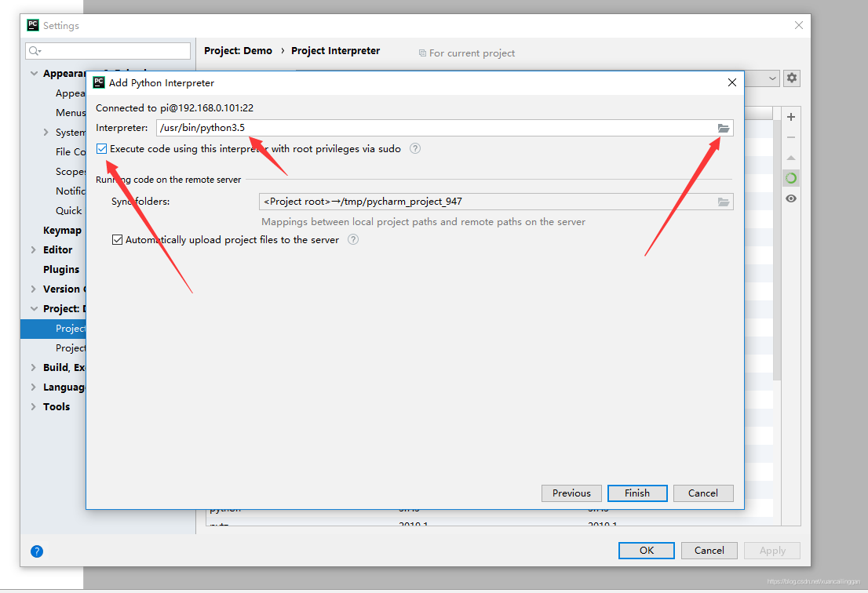The width and height of the screenshot is (868, 593).
Task: Click the packages list vertical scrollbar
Action: coord(777,249)
